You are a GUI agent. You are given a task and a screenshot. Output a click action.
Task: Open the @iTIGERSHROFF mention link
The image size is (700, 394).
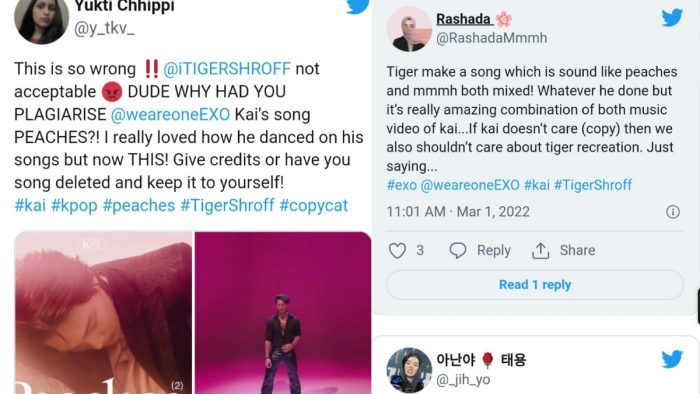click(x=227, y=69)
